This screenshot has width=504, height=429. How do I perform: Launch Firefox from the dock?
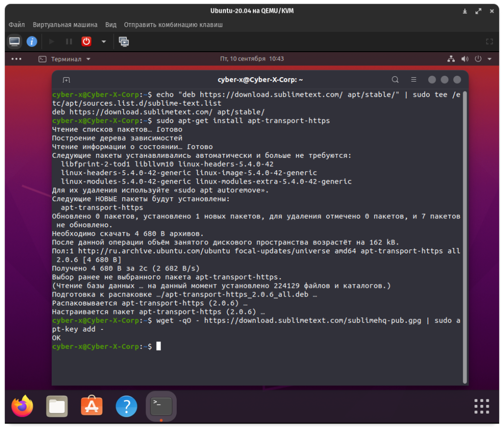[x=22, y=406]
